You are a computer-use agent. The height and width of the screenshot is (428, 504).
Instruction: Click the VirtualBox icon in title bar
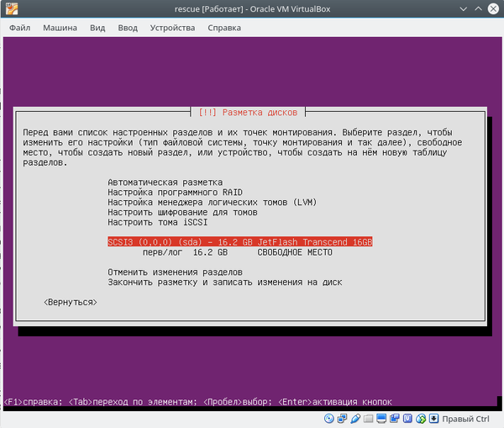(x=12, y=8)
